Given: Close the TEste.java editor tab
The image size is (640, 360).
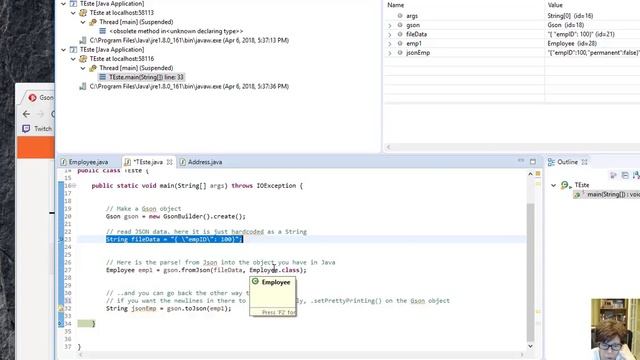Looking at the screenshot, I should pos(169,162).
